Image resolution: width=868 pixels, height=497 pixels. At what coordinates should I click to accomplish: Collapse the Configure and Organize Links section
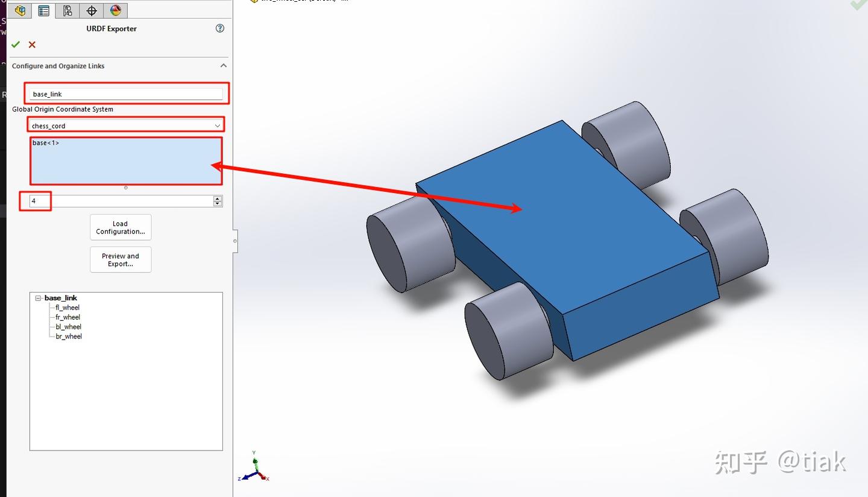click(223, 66)
